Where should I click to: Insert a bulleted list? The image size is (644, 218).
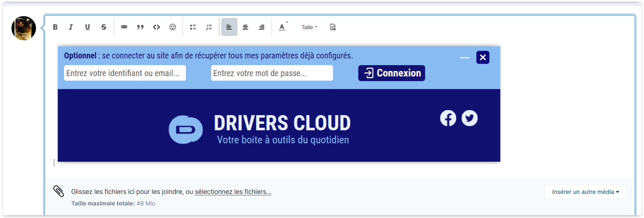coord(193,27)
